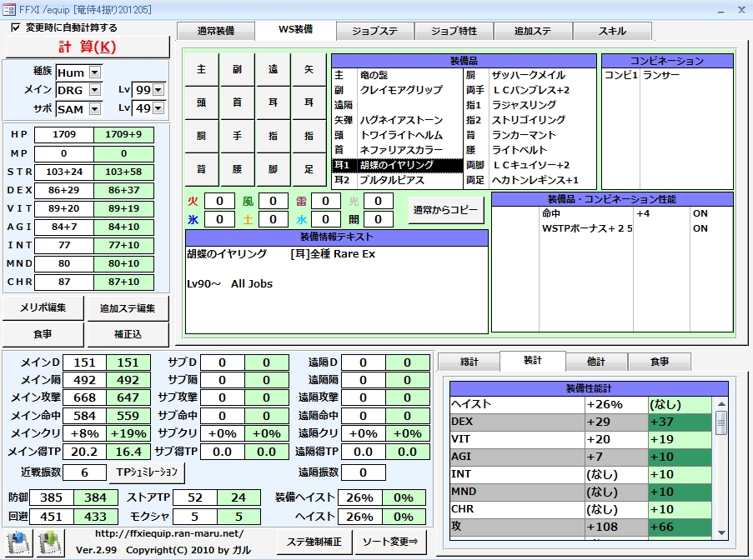Open the メイン job DRG dropdown
This screenshot has width=753, height=560.
tap(95, 90)
